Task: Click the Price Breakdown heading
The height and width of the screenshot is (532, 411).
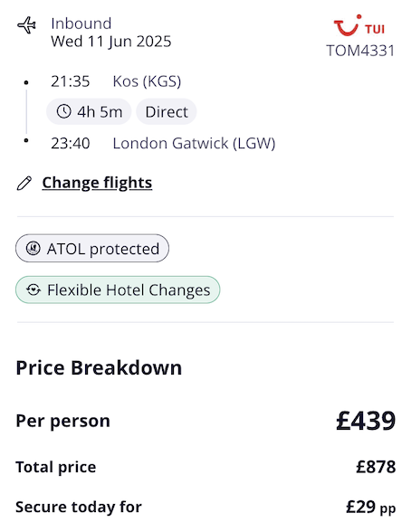Action: [x=99, y=367]
